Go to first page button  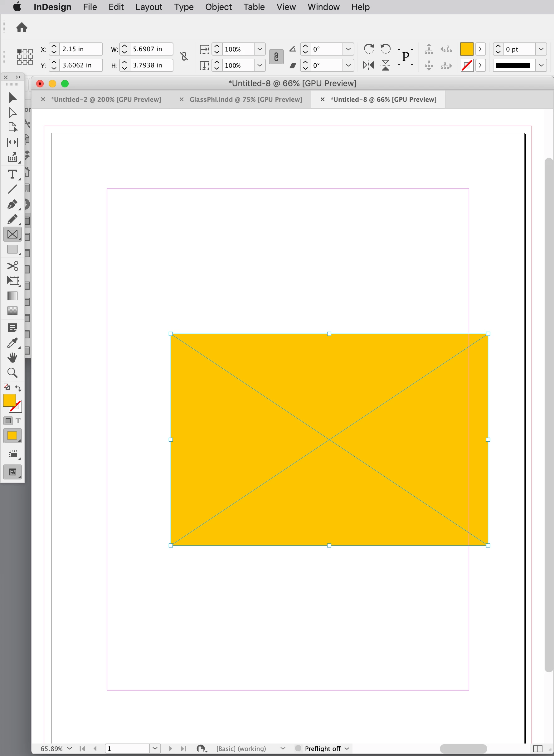(82, 748)
